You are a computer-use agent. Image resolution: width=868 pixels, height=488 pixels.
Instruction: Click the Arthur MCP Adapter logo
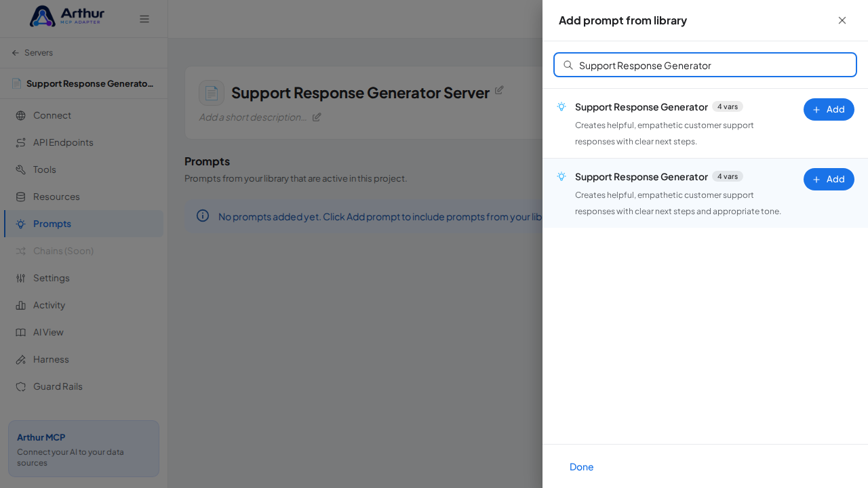pyautogui.click(x=67, y=16)
